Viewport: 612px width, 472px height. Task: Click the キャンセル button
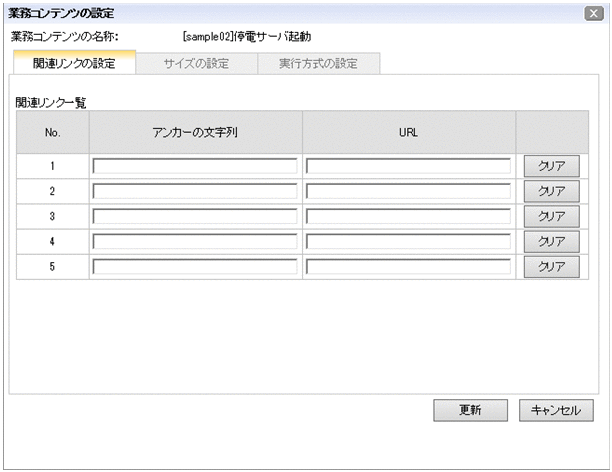(x=556, y=410)
